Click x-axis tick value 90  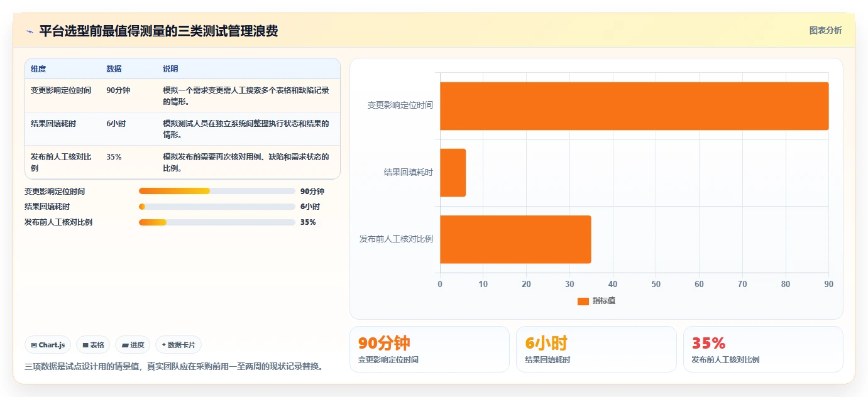point(829,285)
